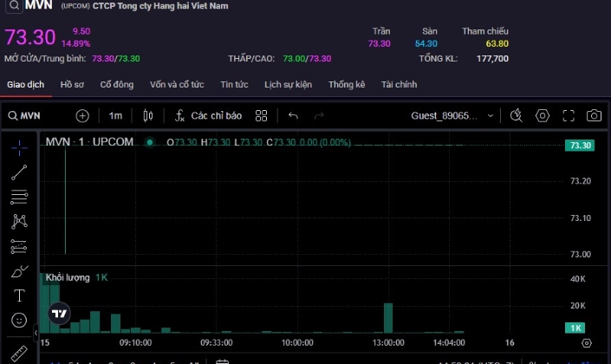Collapse the left drawing toolbar
611x364 pixels.
click(36, 332)
